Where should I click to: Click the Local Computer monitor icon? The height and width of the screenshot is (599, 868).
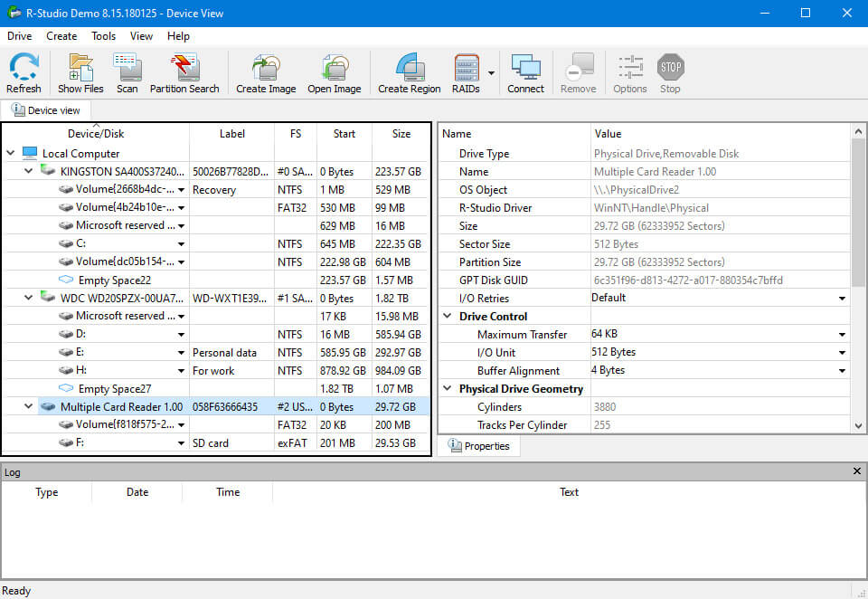coord(29,153)
